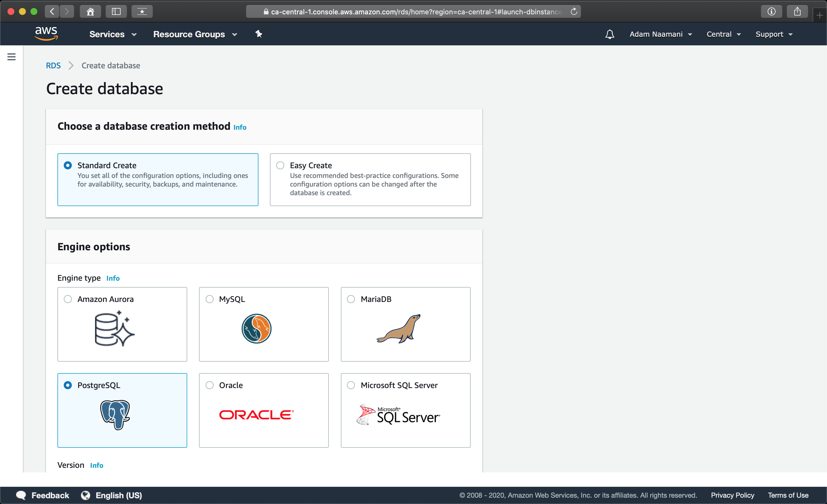Navigate to RDS via breadcrumb link
This screenshot has width=827, height=504.
coord(53,65)
